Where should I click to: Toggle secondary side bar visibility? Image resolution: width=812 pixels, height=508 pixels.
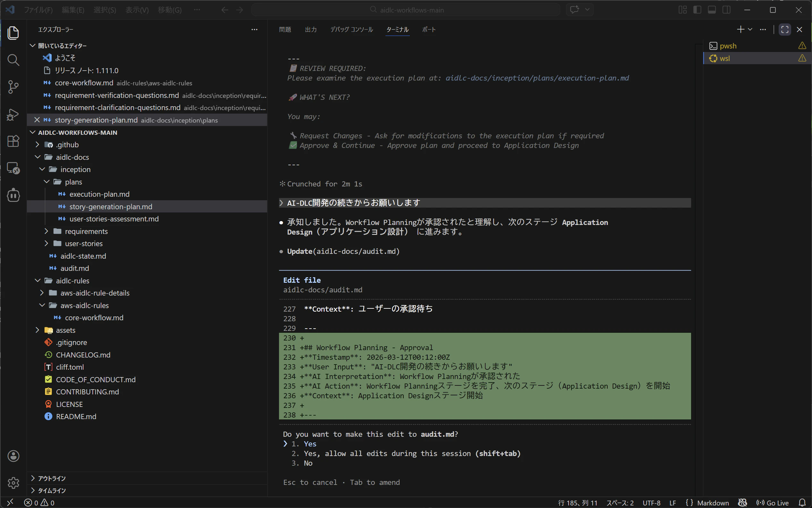coord(726,10)
